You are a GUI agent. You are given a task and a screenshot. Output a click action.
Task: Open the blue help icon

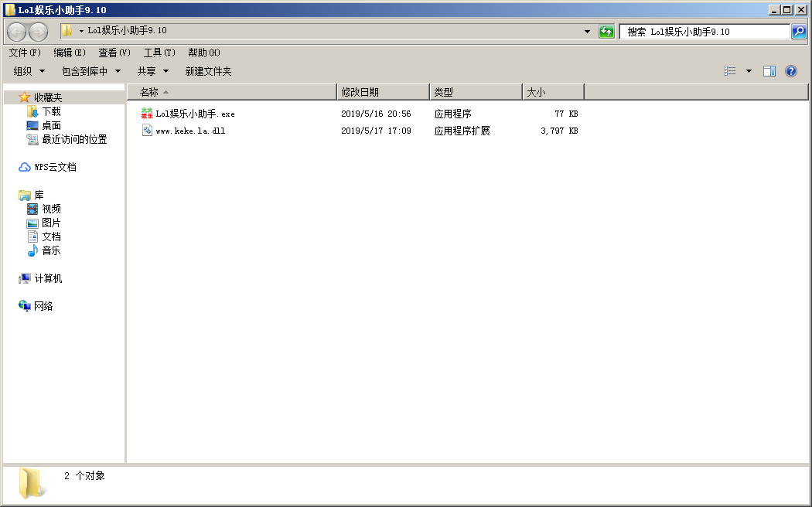tap(791, 71)
